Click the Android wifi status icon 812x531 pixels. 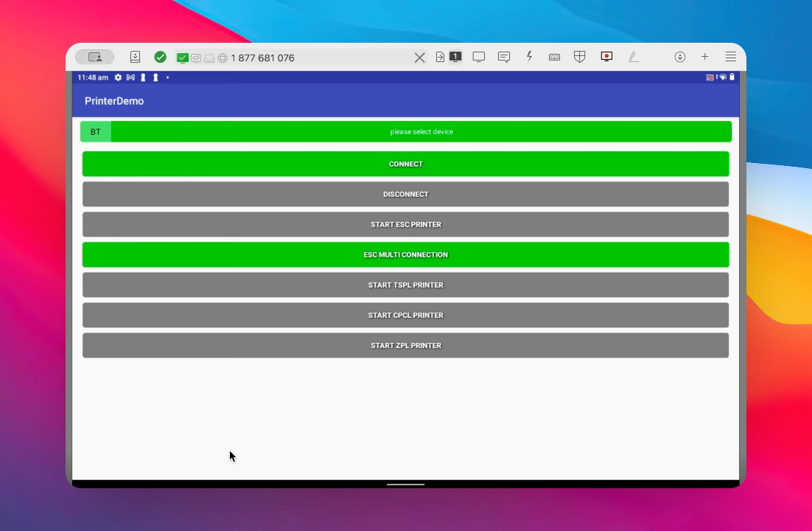pyautogui.click(x=722, y=77)
